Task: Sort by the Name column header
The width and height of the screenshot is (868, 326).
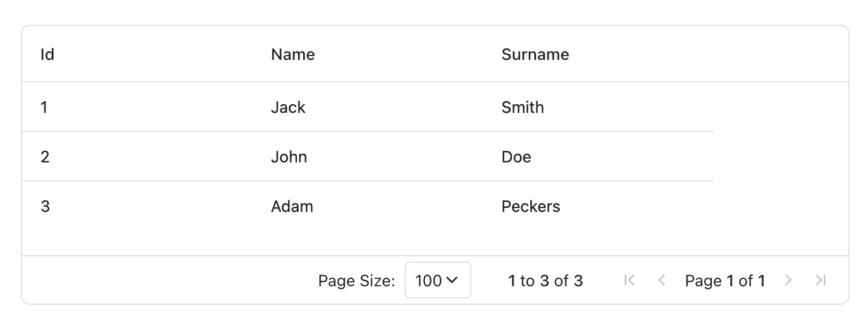Action: (368, 54)
